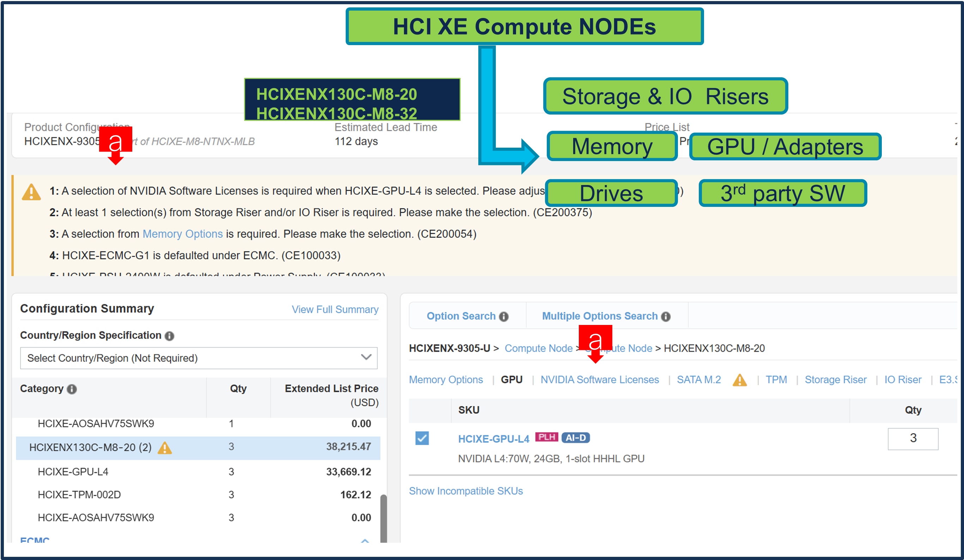Switch to NVIDIA Software Licenses tab
964x560 pixels.
click(599, 380)
